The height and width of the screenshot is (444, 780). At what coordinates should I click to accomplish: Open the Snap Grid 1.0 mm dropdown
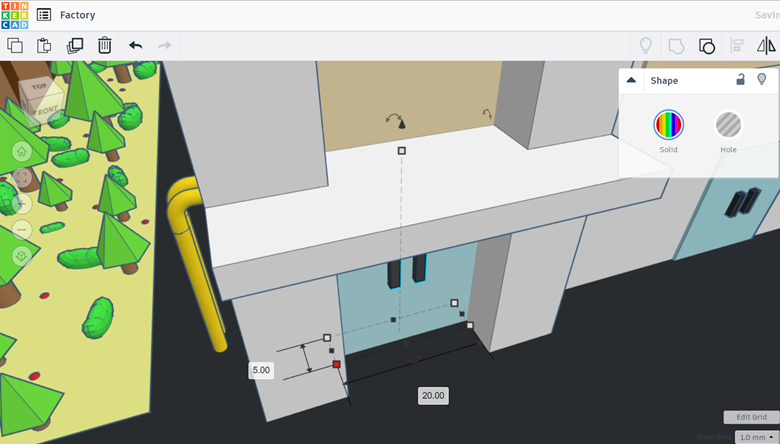[757, 437]
